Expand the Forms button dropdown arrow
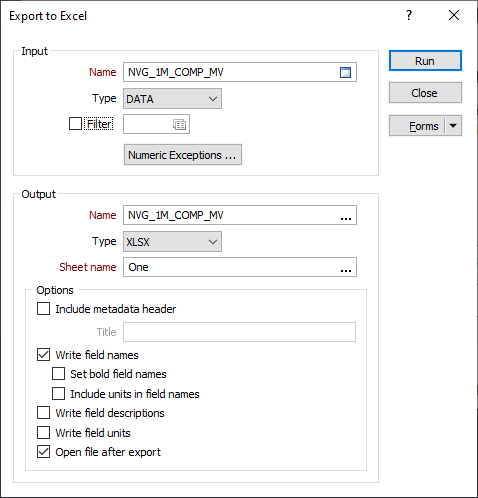 [x=453, y=126]
